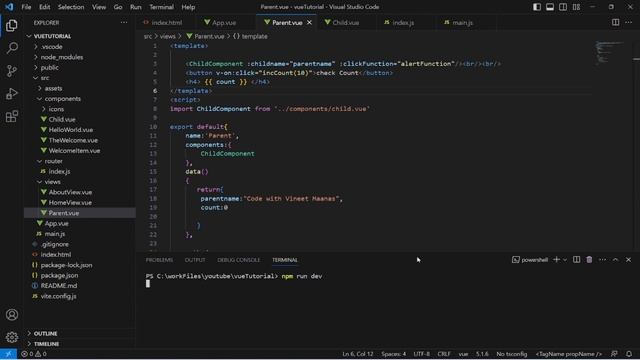Click the Ln 6, Col 12 status entry
Screen dimensions: 640x360
pos(358,354)
